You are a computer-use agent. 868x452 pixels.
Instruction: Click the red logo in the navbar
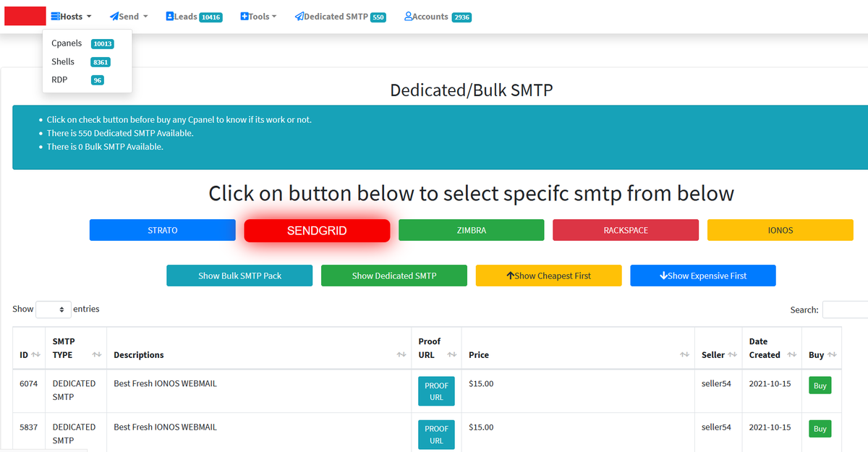(x=25, y=16)
